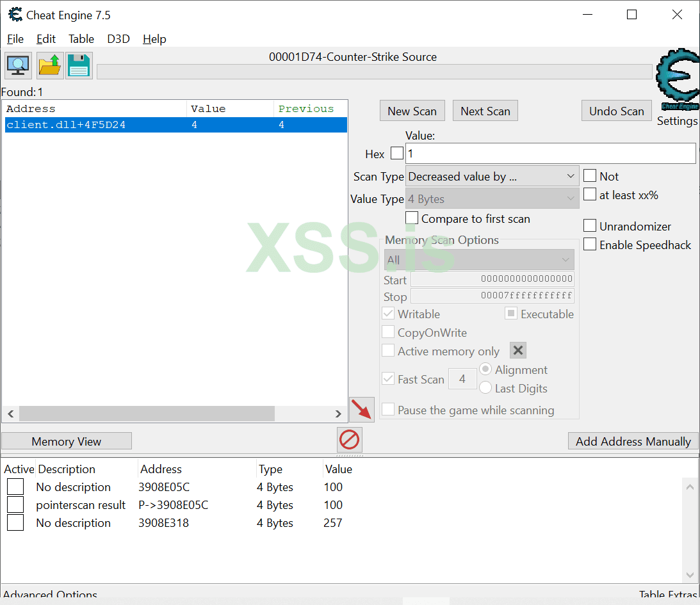The width and height of the screenshot is (700, 605).
Task: Toggle the CopyOnWrite checkbox
Action: [388, 332]
